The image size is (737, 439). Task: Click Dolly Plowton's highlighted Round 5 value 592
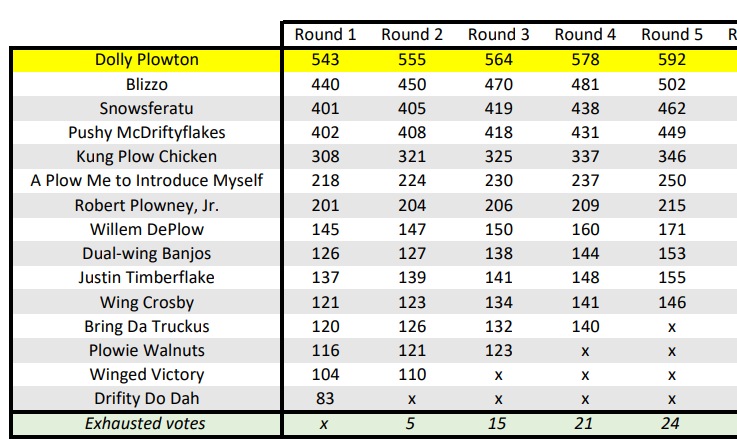coord(672,60)
